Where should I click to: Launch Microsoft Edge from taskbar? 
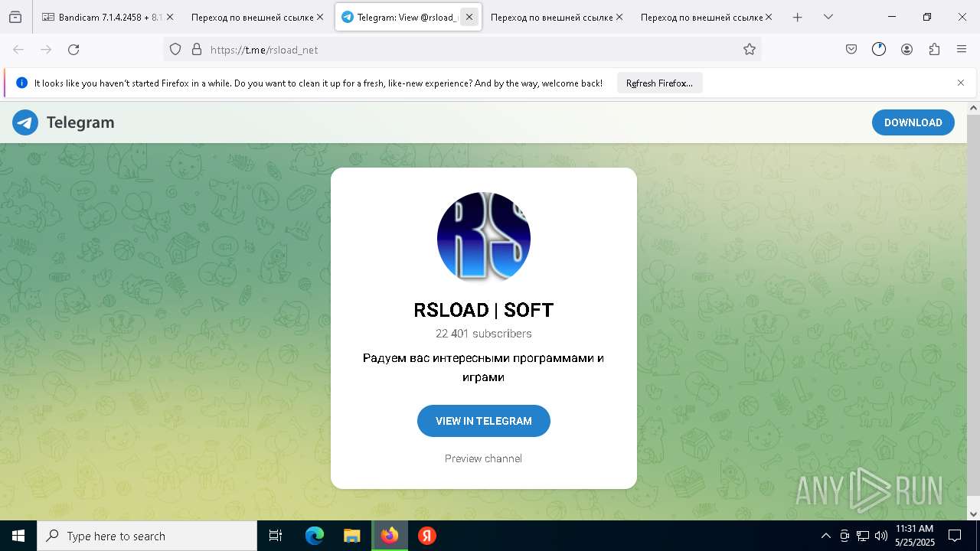pos(315,536)
